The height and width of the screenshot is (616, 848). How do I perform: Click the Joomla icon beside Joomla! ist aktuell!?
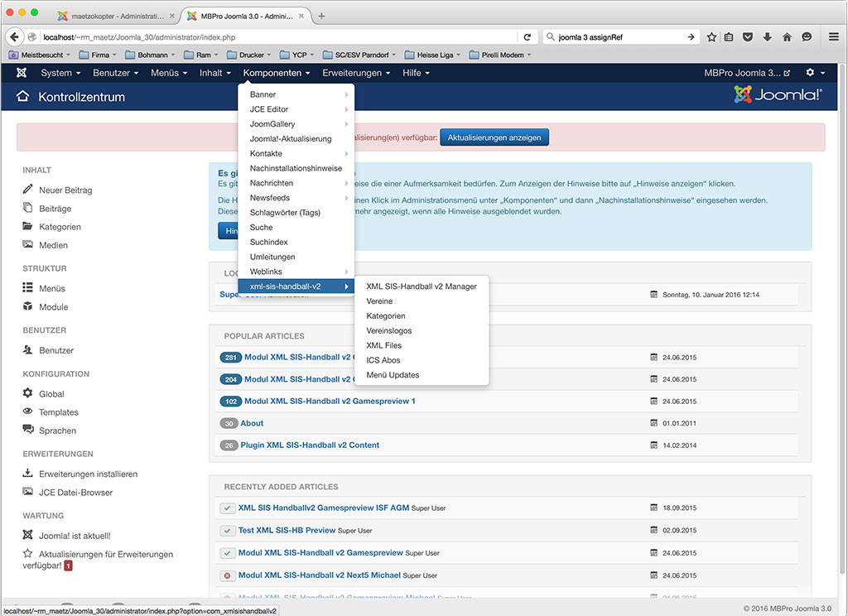pos(27,535)
